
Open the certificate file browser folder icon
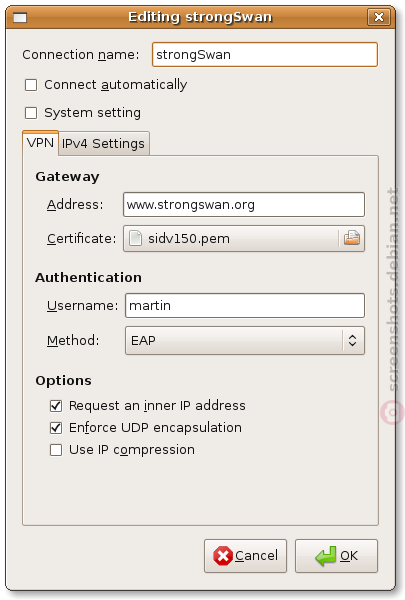point(351,238)
